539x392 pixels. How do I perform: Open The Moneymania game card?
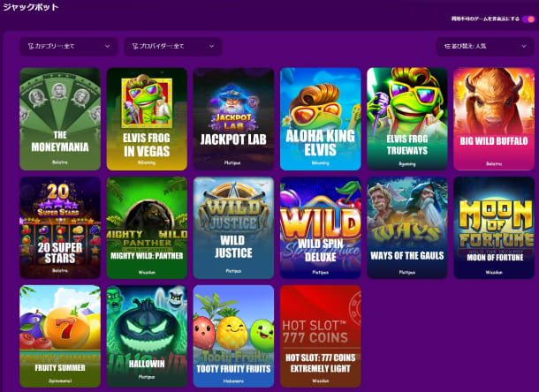click(60, 119)
